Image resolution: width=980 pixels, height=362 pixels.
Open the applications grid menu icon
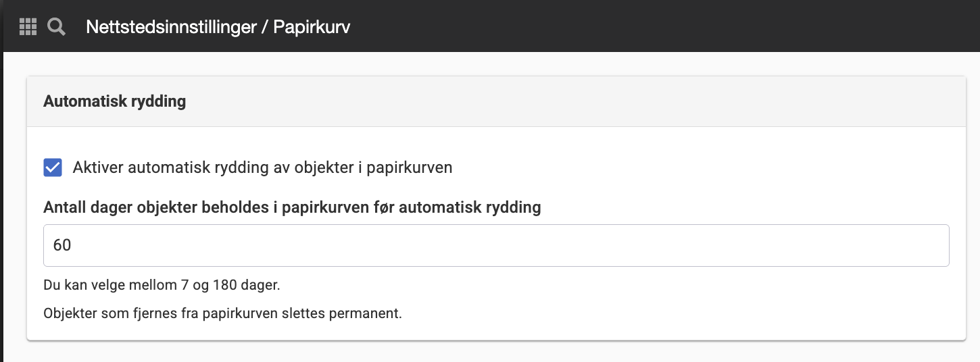[x=28, y=27]
